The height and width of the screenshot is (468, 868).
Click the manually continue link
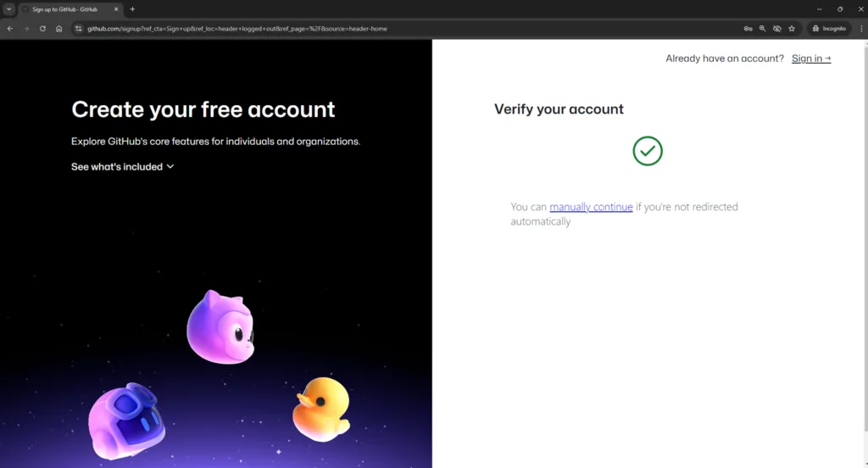click(x=591, y=207)
